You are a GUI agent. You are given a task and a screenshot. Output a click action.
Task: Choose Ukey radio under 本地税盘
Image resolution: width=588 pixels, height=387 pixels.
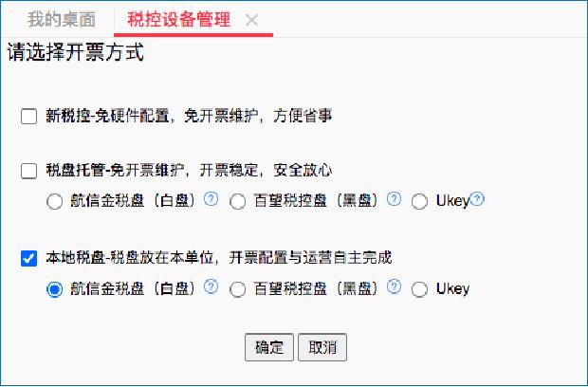tap(420, 289)
